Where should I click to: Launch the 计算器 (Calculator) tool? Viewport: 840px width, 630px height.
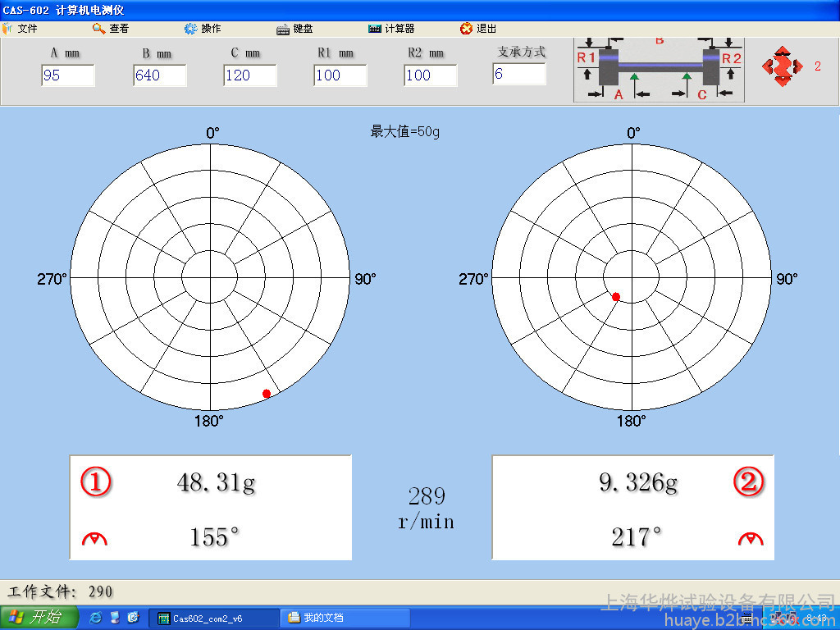(x=391, y=29)
